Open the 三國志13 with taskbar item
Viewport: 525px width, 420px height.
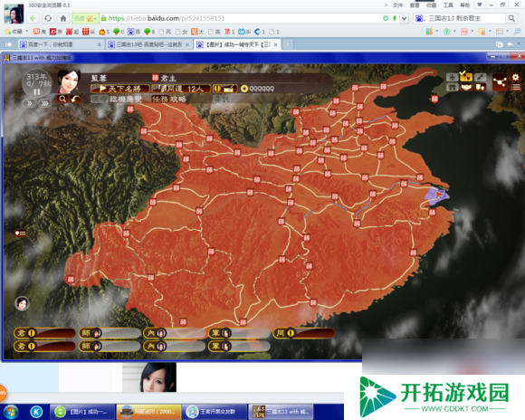(x=281, y=412)
